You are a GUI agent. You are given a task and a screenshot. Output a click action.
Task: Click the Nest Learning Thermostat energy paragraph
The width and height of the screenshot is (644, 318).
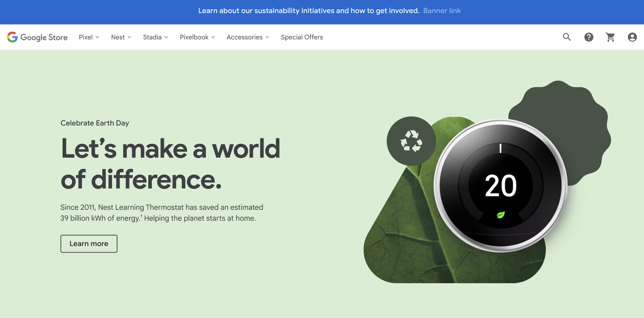click(162, 213)
